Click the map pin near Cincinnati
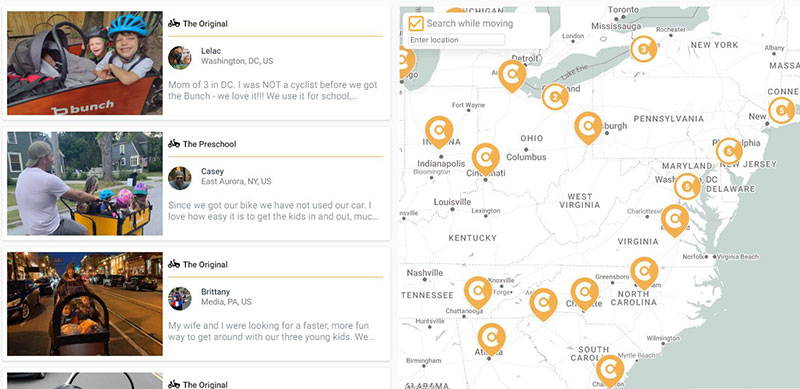Image resolution: width=800 pixels, height=389 pixels. [486, 159]
